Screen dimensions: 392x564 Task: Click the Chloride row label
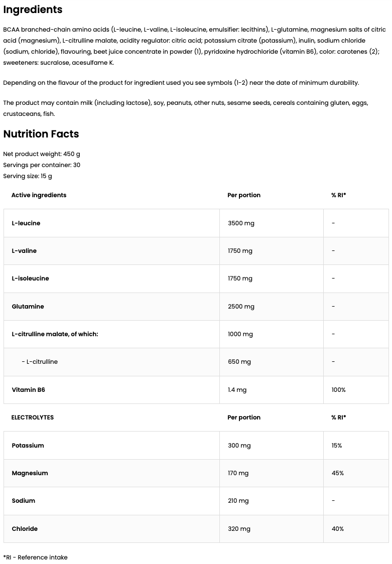(x=25, y=529)
